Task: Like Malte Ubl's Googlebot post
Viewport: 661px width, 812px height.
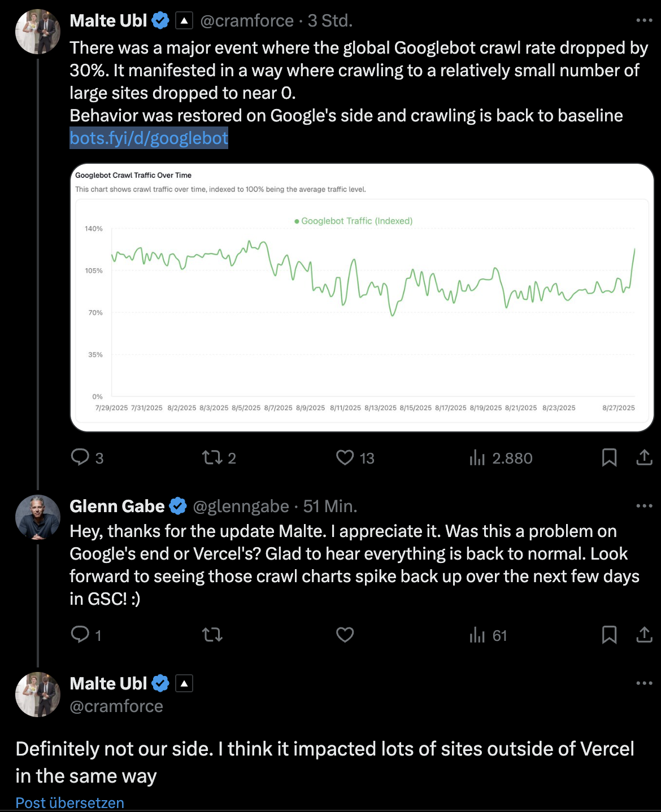Action: pos(344,458)
